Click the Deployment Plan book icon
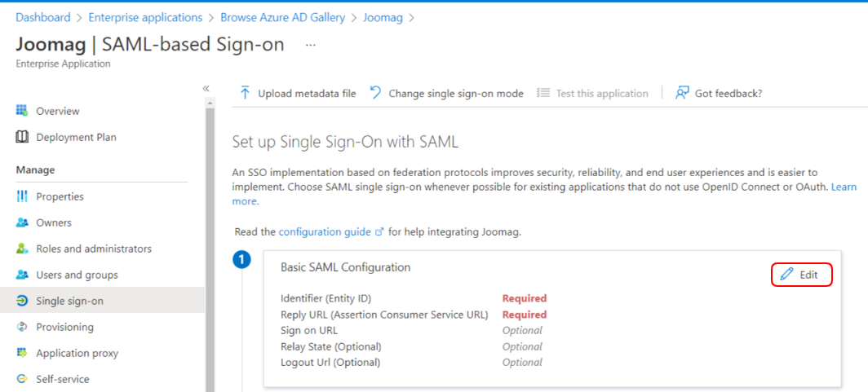868x392 pixels. click(23, 137)
